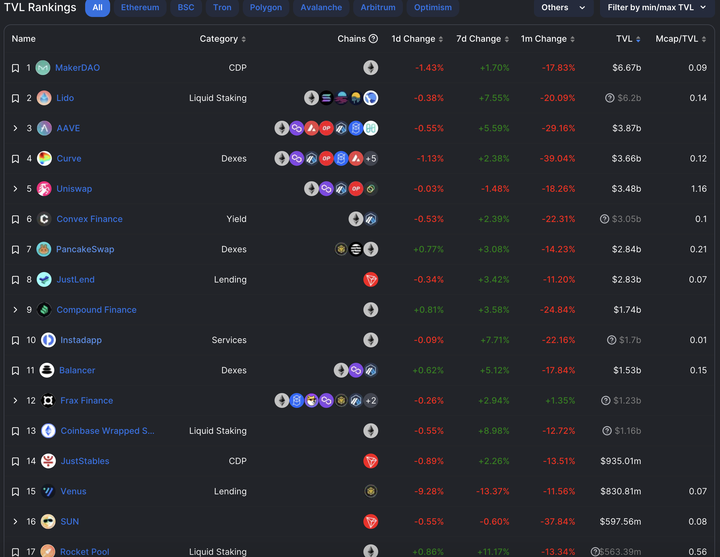This screenshot has width=720, height=557.
Task: Click the AAVE logo icon
Action: [x=44, y=128]
